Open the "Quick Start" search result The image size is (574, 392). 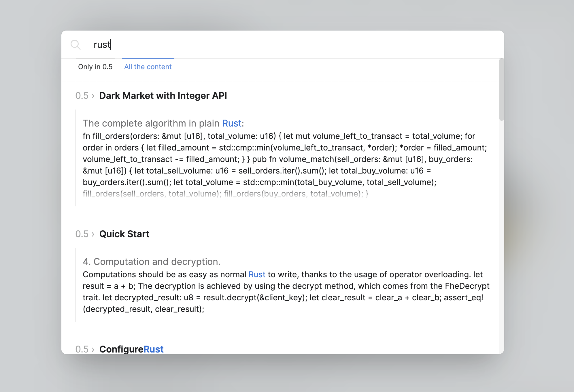point(124,234)
